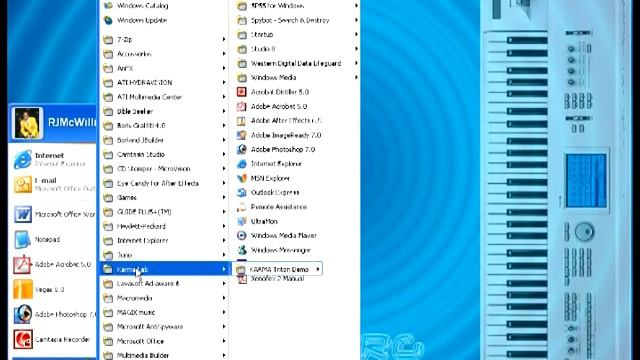The height and width of the screenshot is (360, 640).
Task: Open Multimedia Builder folder
Action: click(163, 355)
